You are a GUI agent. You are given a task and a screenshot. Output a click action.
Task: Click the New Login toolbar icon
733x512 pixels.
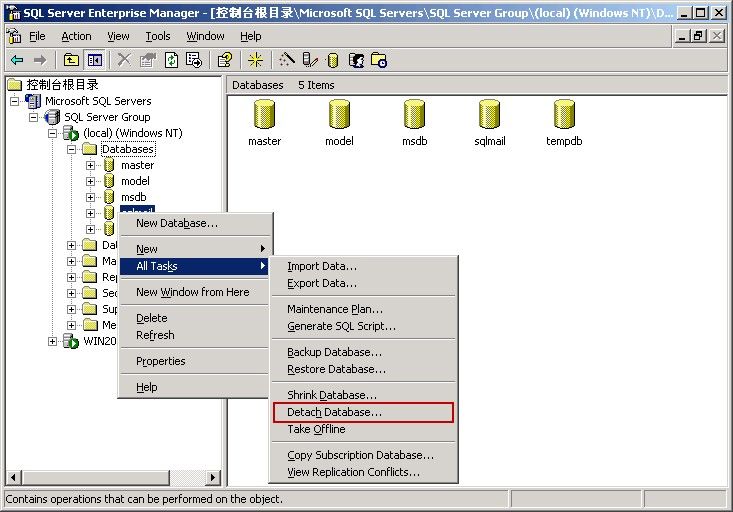coord(356,60)
